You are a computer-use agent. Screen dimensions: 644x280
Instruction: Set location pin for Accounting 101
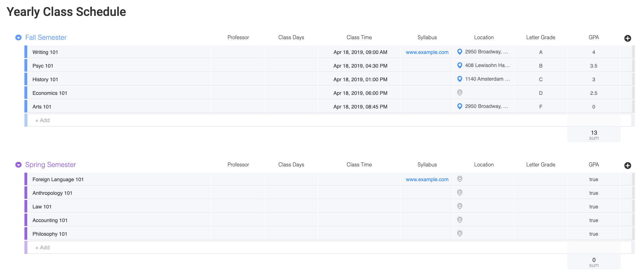click(460, 220)
